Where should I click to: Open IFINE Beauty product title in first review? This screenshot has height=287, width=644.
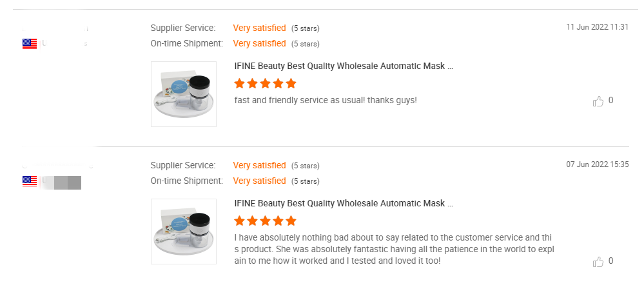[344, 66]
